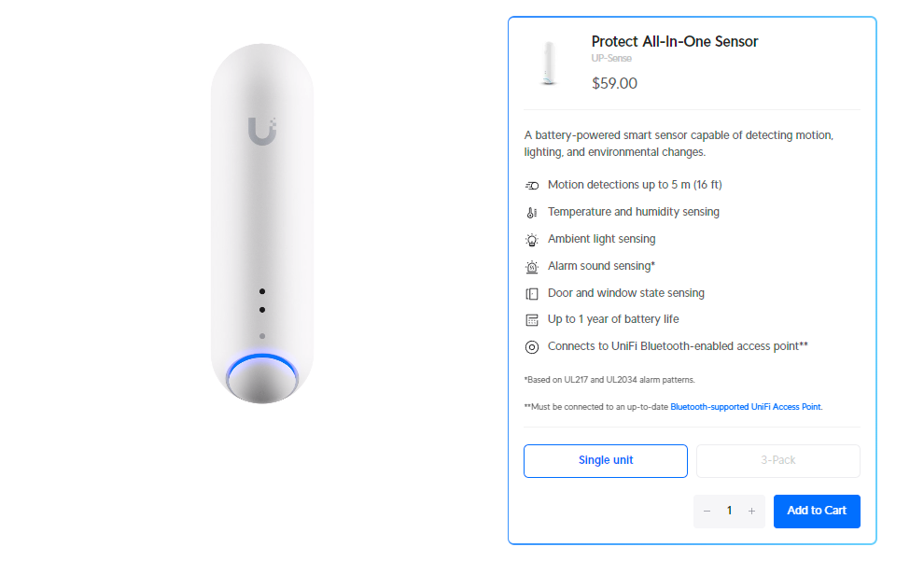Click the UP-Sense model label
Image resolution: width=924 pixels, height=561 pixels.
pos(611,59)
